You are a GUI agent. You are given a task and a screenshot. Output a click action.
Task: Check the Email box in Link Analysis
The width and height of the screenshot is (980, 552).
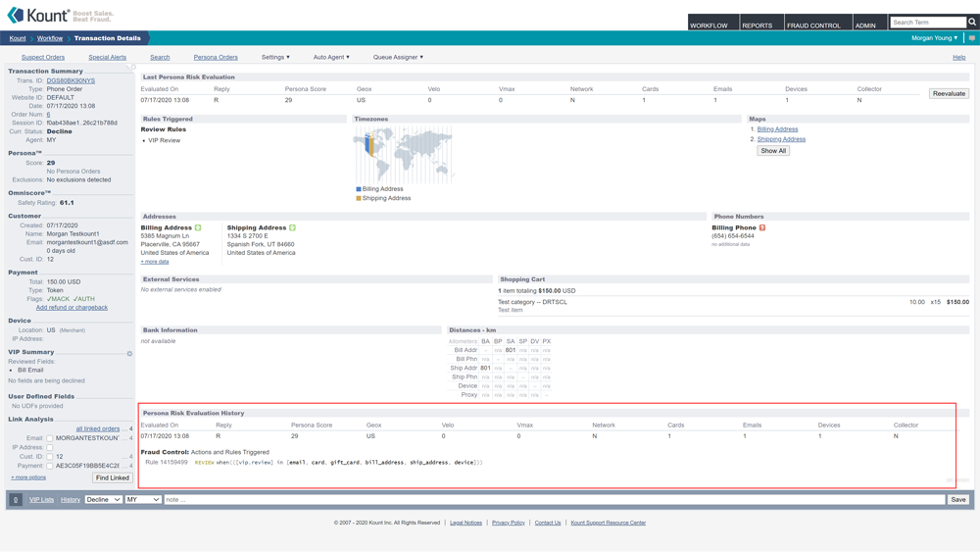(x=50, y=438)
